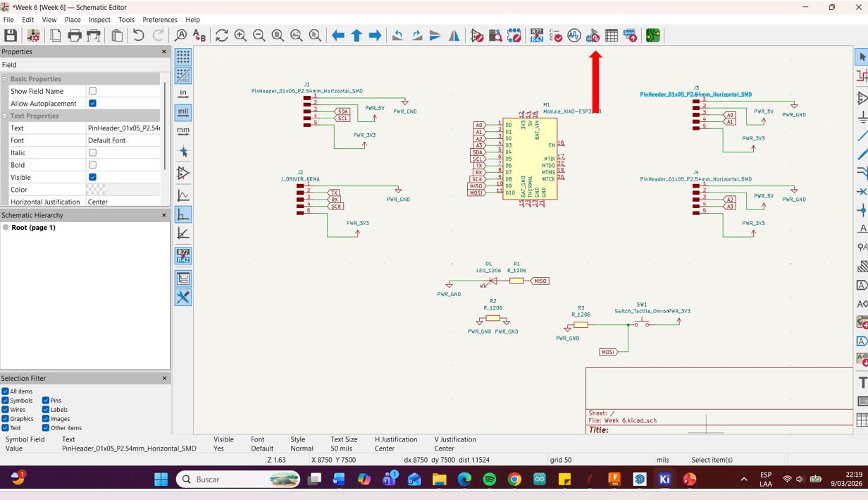This screenshot has width=868, height=500.
Task: Open the Symbol Library Browser
Action: [x=495, y=35]
